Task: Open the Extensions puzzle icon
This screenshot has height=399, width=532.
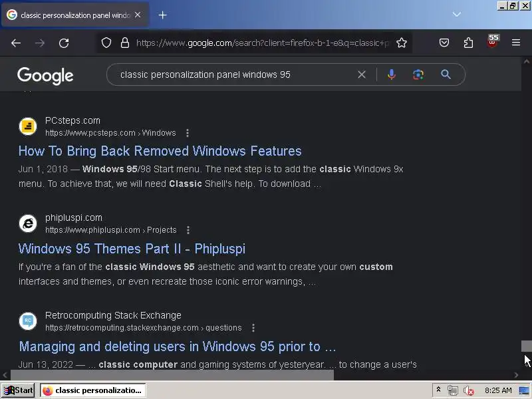Action: point(468,43)
